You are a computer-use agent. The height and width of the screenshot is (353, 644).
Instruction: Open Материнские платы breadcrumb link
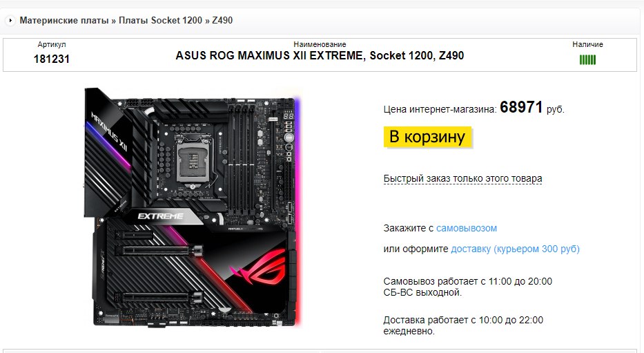tap(64, 20)
